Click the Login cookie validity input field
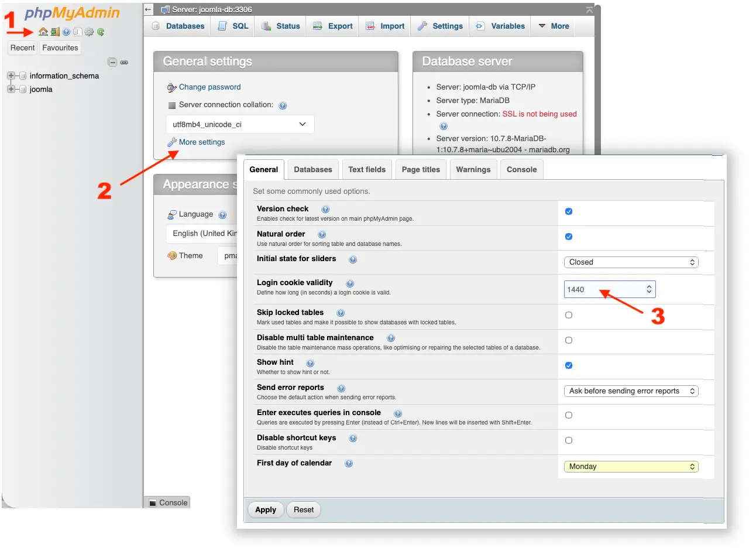Screen dimensions: 756x558 (x=610, y=289)
